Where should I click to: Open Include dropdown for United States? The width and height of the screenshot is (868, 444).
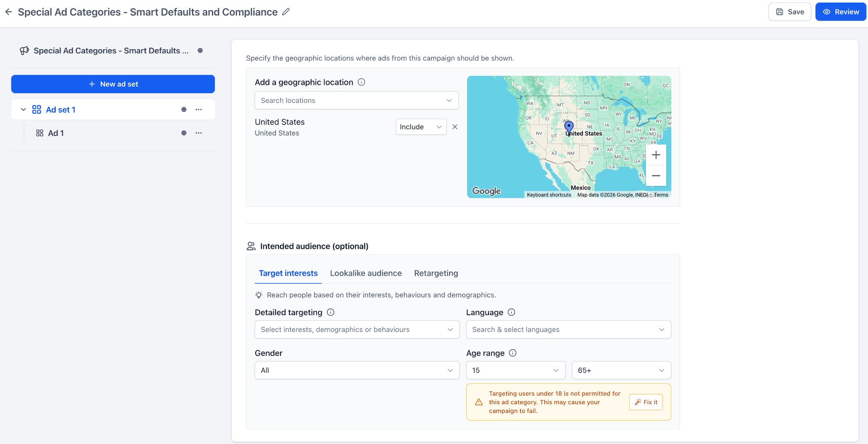pyautogui.click(x=421, y=127)
